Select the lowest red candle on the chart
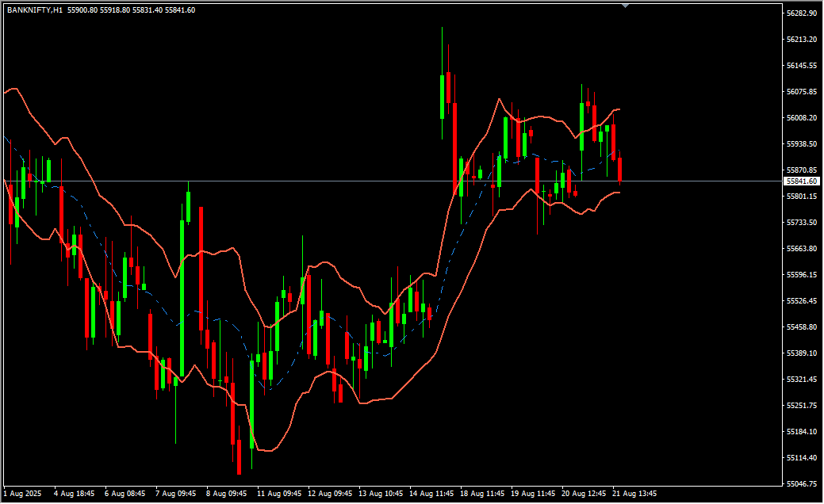Viewport: 824px width, 504px height. click(x=239, y=456)
